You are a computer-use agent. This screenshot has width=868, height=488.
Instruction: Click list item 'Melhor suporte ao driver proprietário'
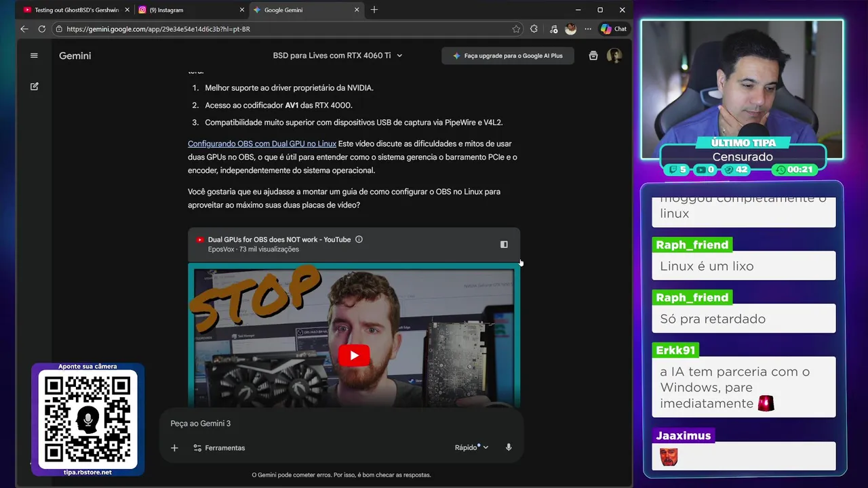[289, 88]
